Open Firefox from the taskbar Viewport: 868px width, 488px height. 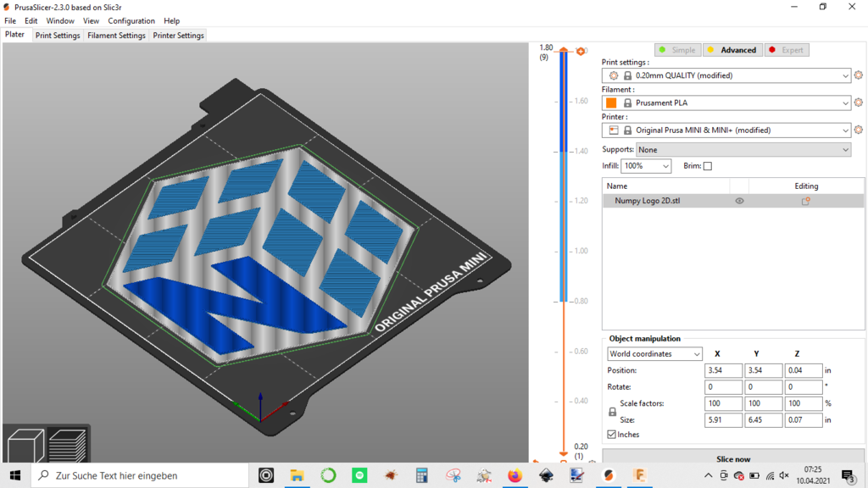point(515,475)
